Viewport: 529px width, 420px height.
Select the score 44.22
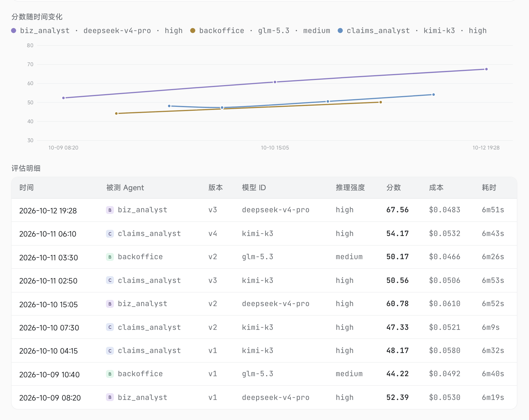[x=398, y=374]
